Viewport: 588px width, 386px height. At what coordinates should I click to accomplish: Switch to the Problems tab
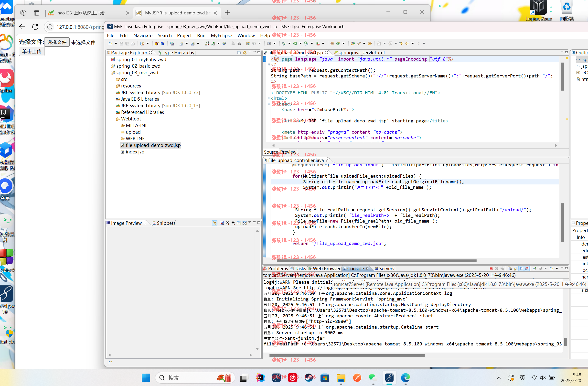(276, 269)
